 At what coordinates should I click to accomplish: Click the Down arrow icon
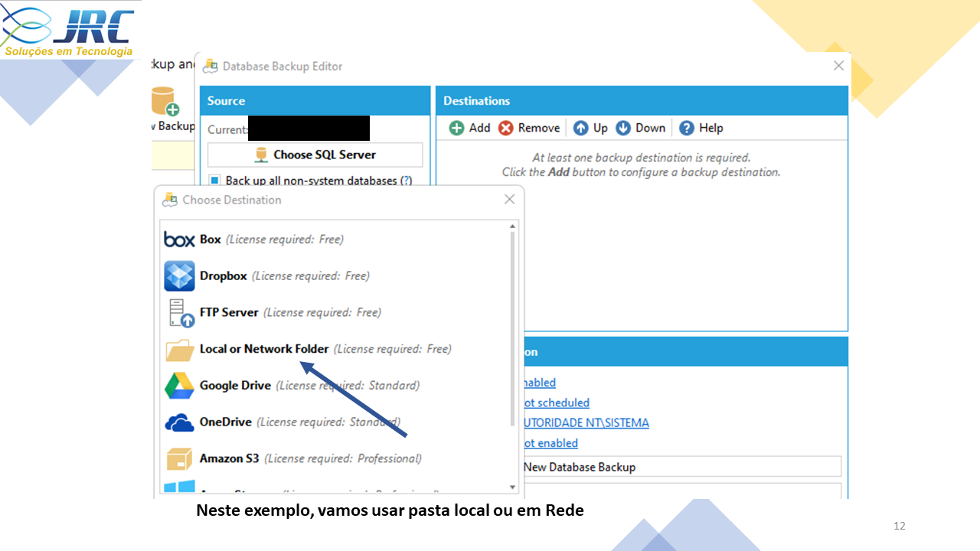[623, 128]
